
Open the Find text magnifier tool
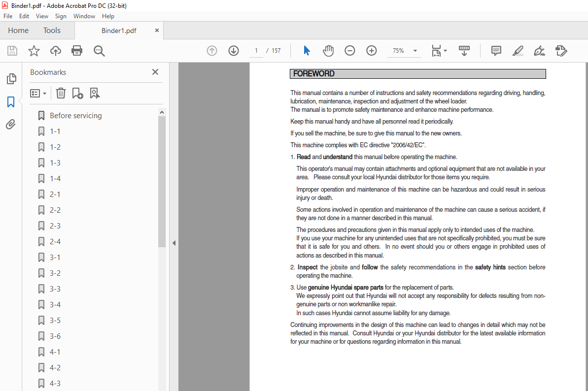99,51
